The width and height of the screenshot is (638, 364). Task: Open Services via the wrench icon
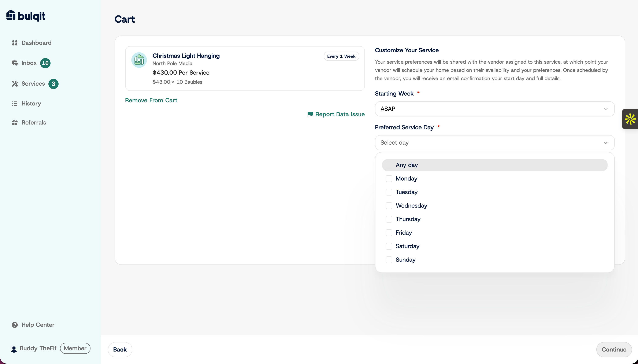pyautogui.click(x=15, y=84)
